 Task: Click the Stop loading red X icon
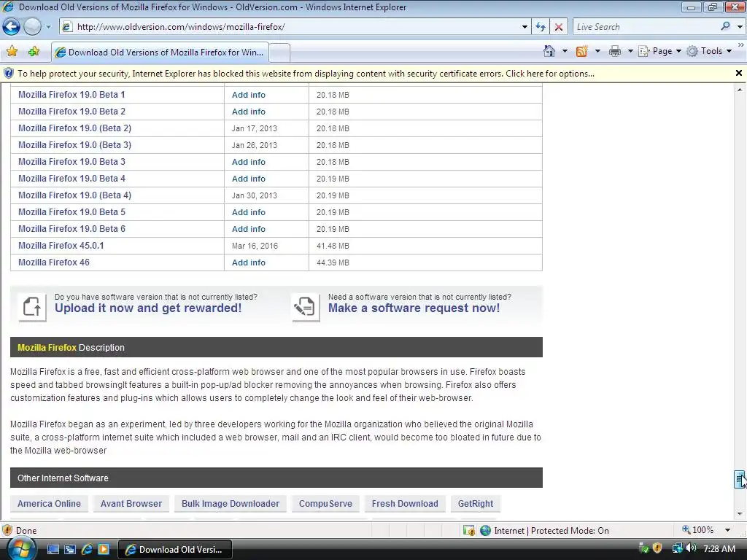tap(558, 27)
